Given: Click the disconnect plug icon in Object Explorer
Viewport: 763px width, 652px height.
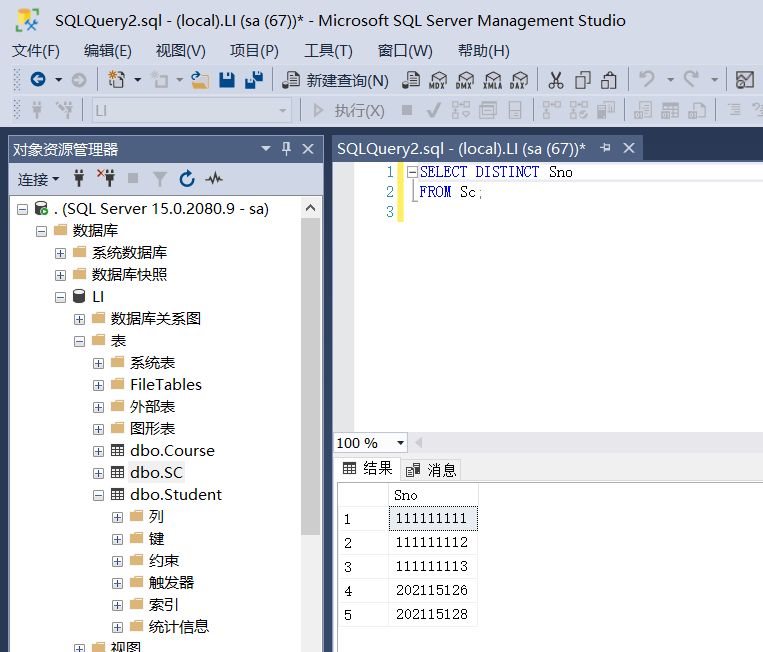Looking at the screenshot, I should click(x=106, y=179).
